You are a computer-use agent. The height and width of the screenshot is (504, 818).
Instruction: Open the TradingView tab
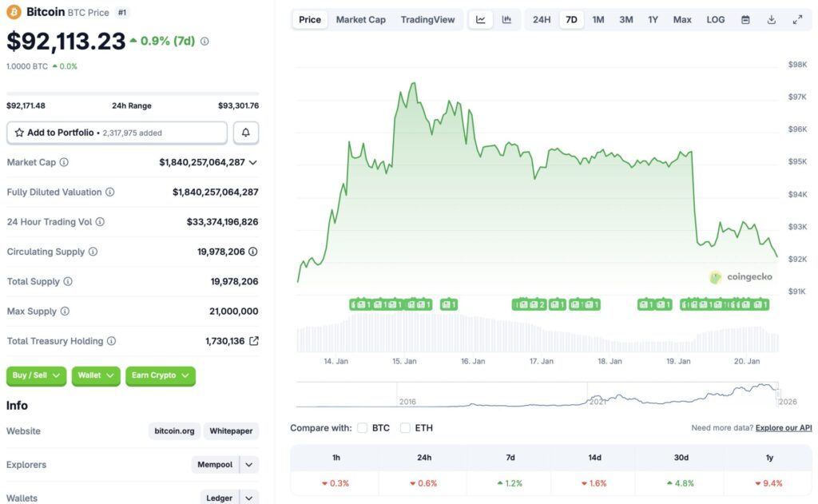coord(428,19)
